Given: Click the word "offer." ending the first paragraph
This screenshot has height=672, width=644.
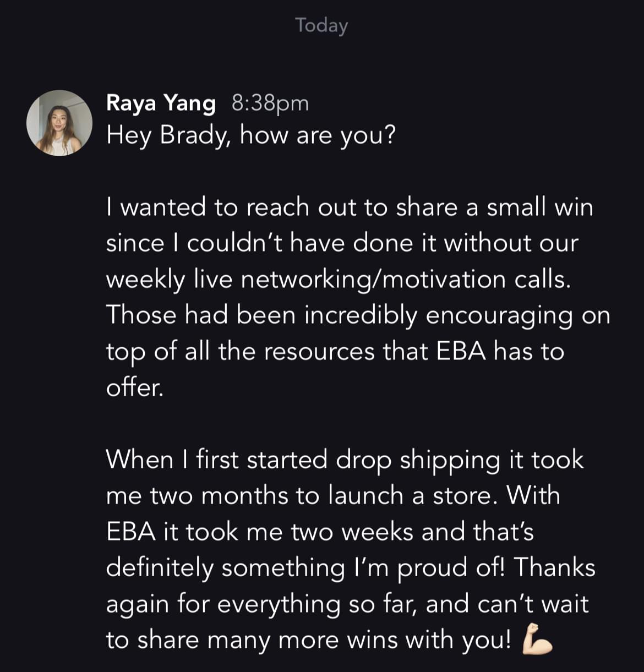Looking at the screenshot, I should (x=134, y=387).
